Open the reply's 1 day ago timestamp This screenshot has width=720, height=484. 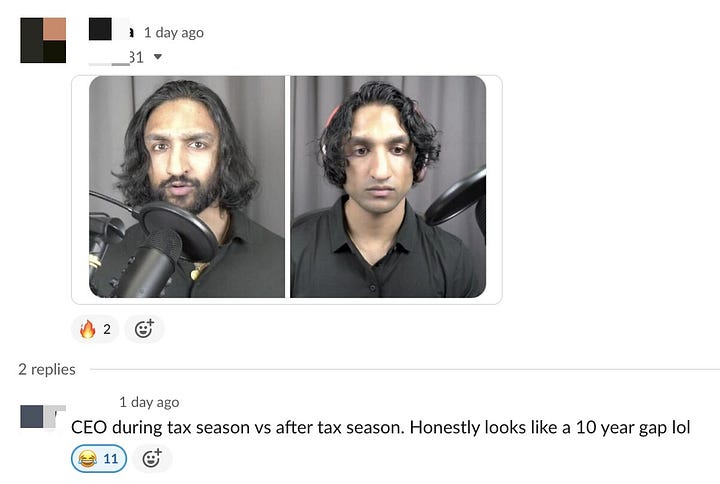coord(149,402)
